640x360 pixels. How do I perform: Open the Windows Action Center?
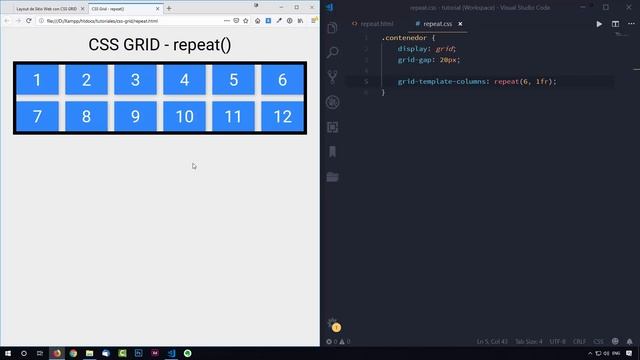629,353
